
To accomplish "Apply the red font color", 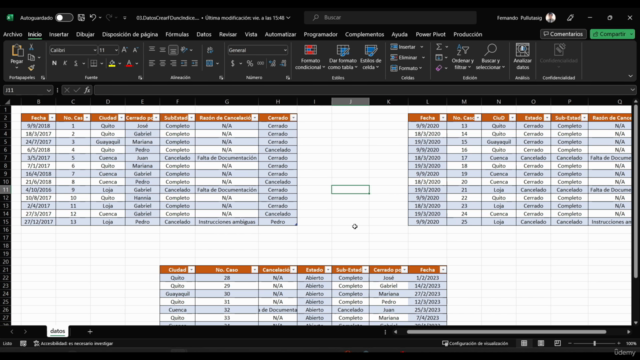I will click(129, 63).
